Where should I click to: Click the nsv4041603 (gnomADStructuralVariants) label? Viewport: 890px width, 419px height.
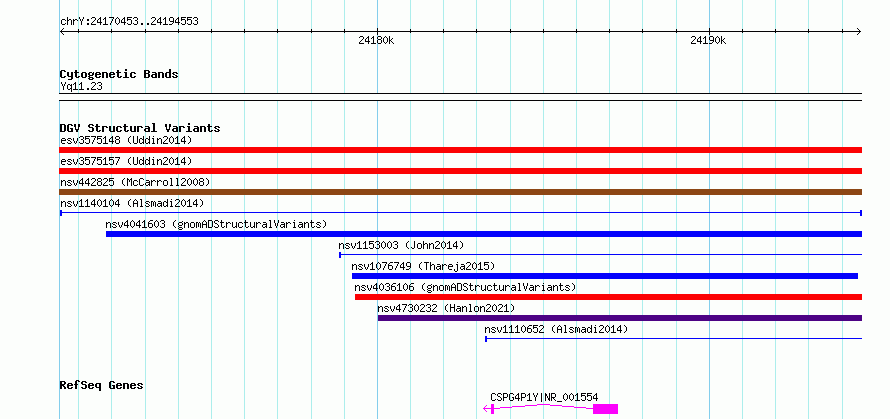click(x=216, y=224)
